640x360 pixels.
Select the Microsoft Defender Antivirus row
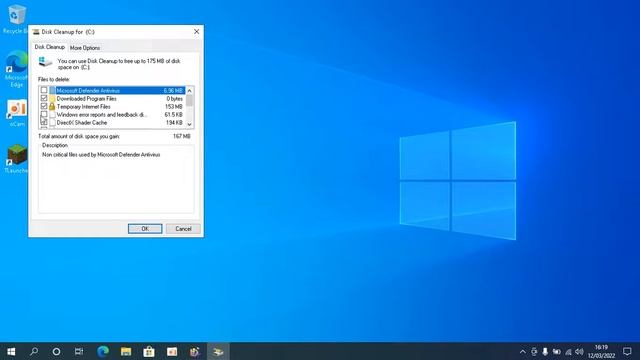tap(113, 90)
